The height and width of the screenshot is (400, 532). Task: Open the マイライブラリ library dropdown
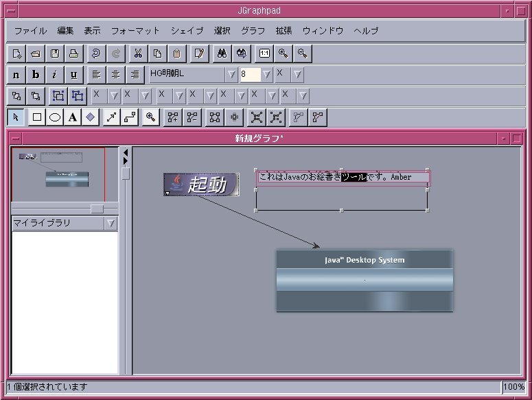pyautogui.click(x=111, y=224)
